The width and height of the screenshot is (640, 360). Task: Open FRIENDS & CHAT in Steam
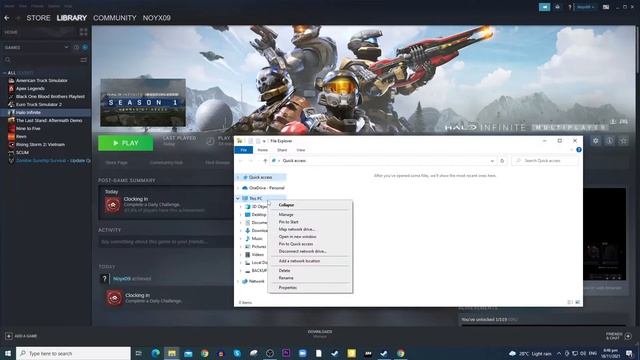(619, 336)
